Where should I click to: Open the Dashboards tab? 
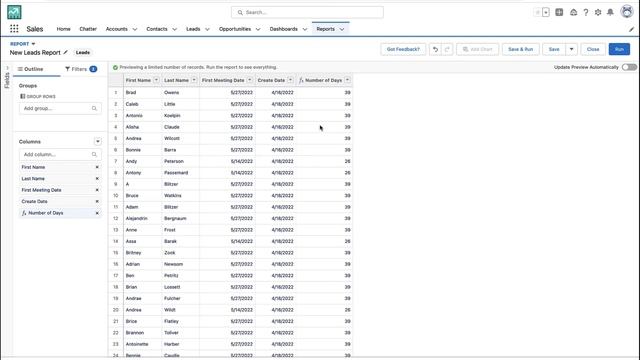point(283,29)
